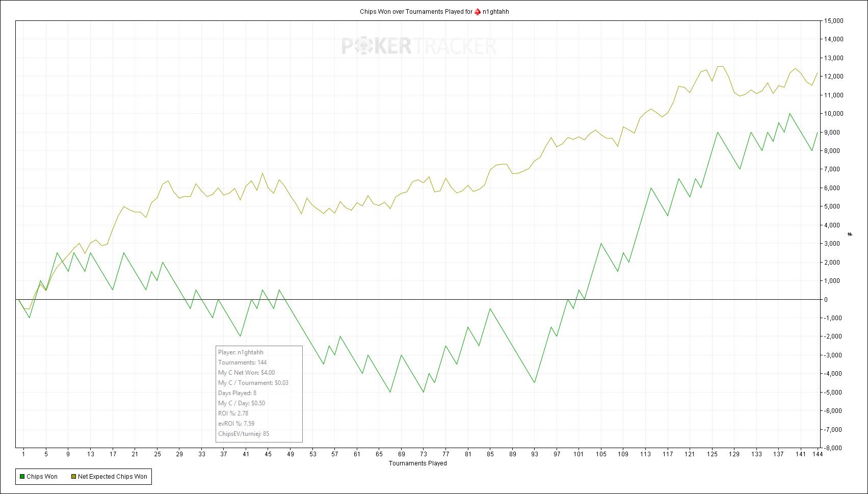The width and height of the screenshot is (868, 494).
Task: Click the 0 y-axis tick label
Action: point(826,300)
